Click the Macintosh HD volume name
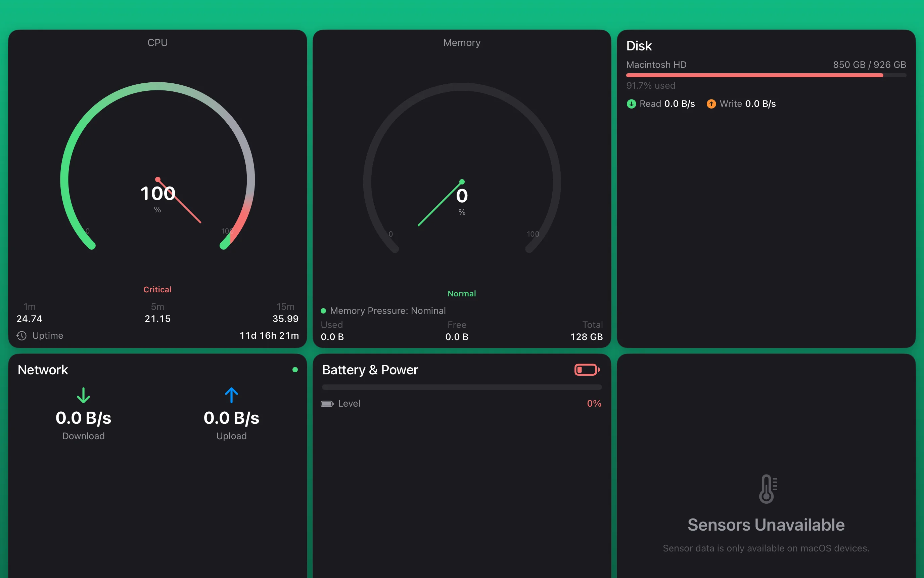This screenshot has width=924, height=578. pos(656,65)
